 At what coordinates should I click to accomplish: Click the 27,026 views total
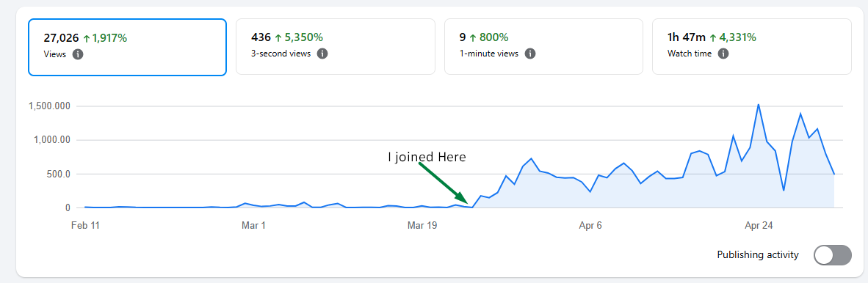[61, 38]
